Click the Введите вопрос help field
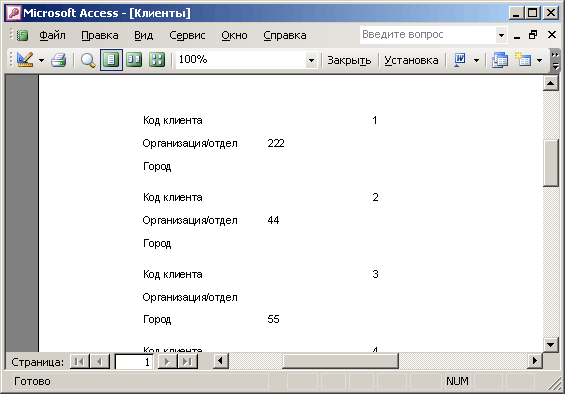Screen dimensions: 565x394 (x=428, y=35)
